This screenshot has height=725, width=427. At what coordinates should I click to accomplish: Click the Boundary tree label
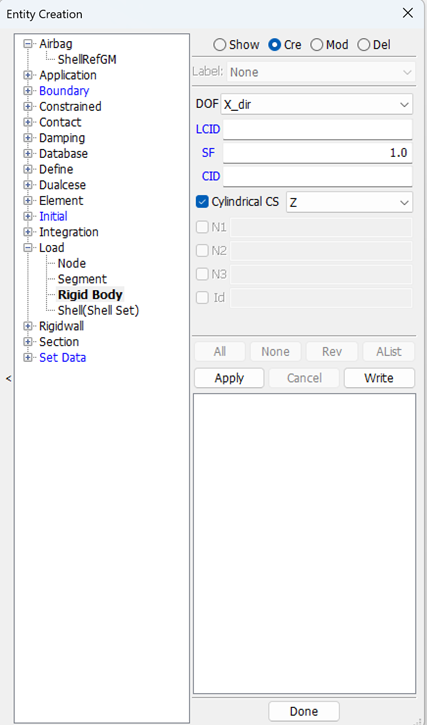coord(64,91)
